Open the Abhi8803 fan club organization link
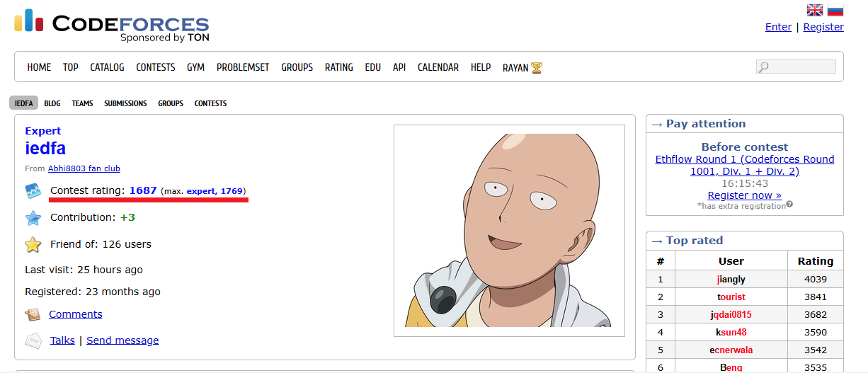Image resolution: width=868 pixels, height=373 pixels. [84, 168]
